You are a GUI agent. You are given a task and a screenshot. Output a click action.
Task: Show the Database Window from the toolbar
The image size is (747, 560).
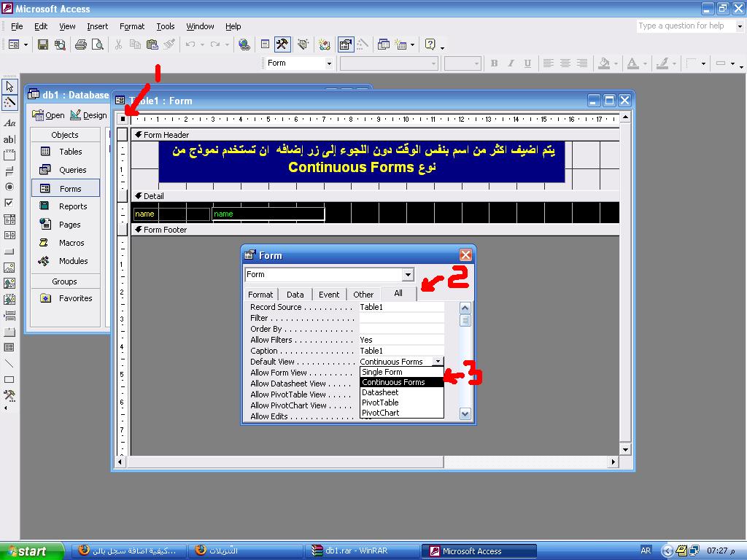point(384,44)
